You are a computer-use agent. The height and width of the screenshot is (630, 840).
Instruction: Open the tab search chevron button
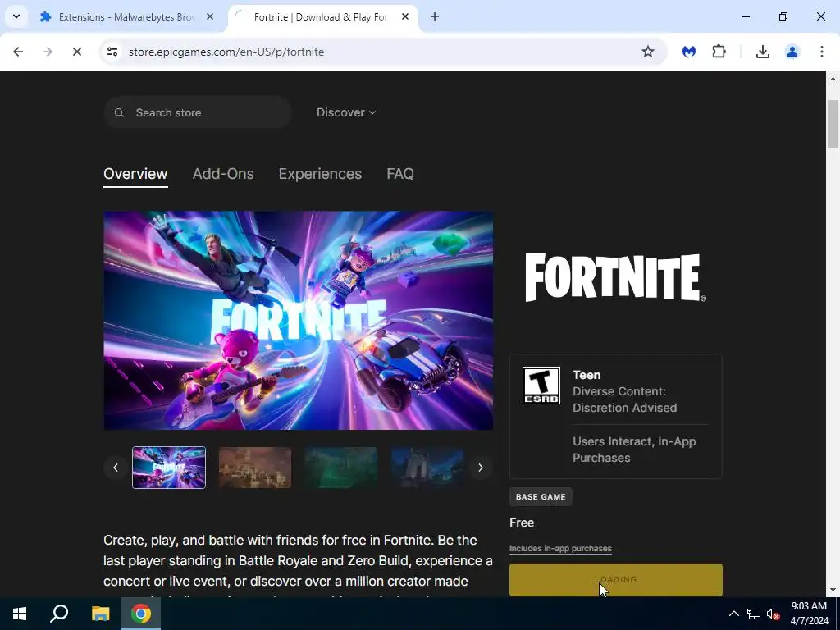tap(16, 16)
